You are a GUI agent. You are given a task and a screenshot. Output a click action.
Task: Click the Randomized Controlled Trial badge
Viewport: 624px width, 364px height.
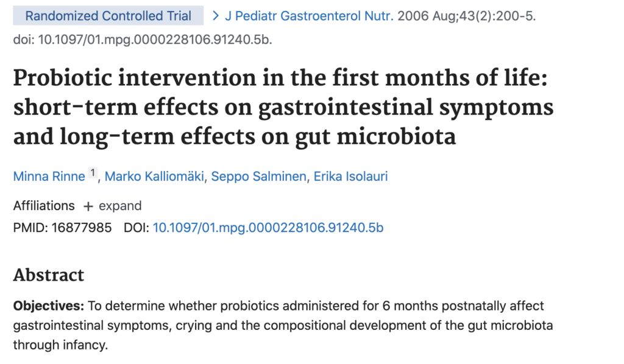[x=108, y=16]
